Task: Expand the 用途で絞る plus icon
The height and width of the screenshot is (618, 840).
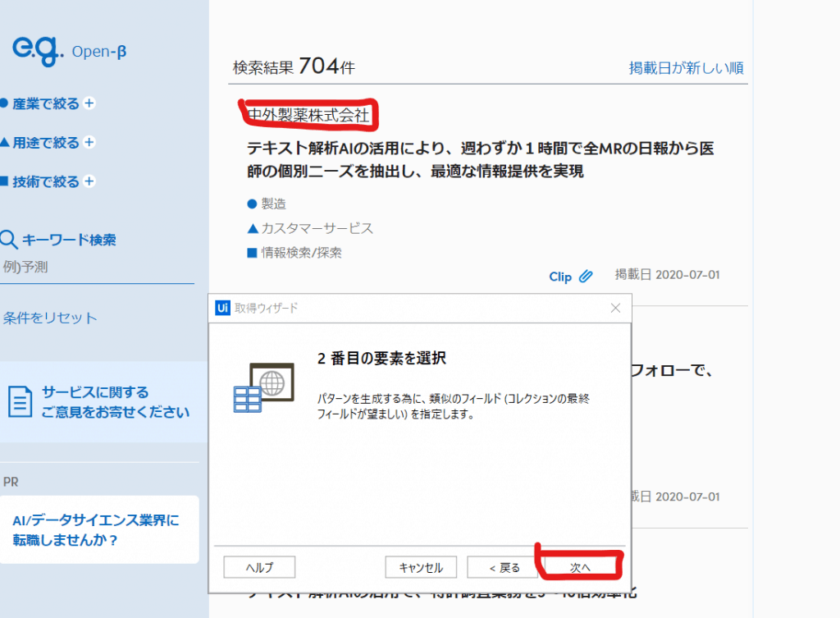Action: (89, 143)
